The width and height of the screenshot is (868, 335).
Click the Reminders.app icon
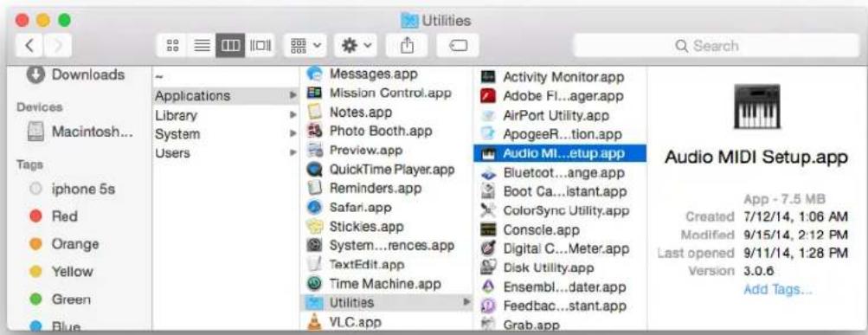pos(314,188)
